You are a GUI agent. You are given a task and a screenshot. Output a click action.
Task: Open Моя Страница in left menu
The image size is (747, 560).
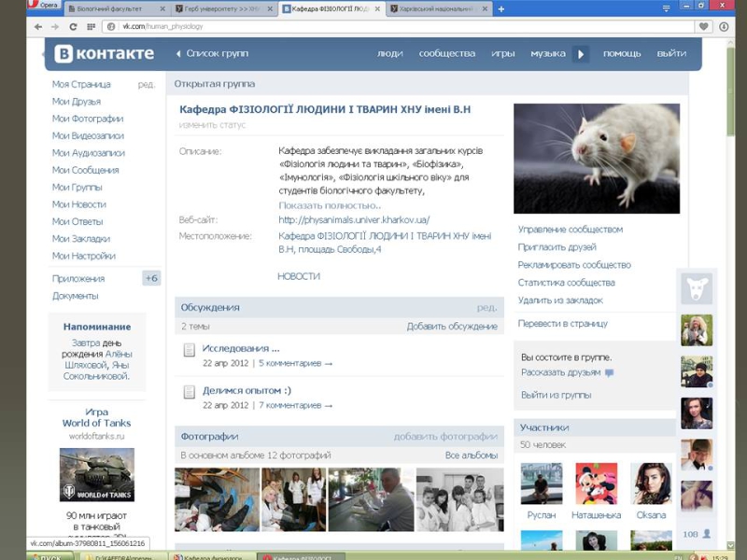(81, 84)
